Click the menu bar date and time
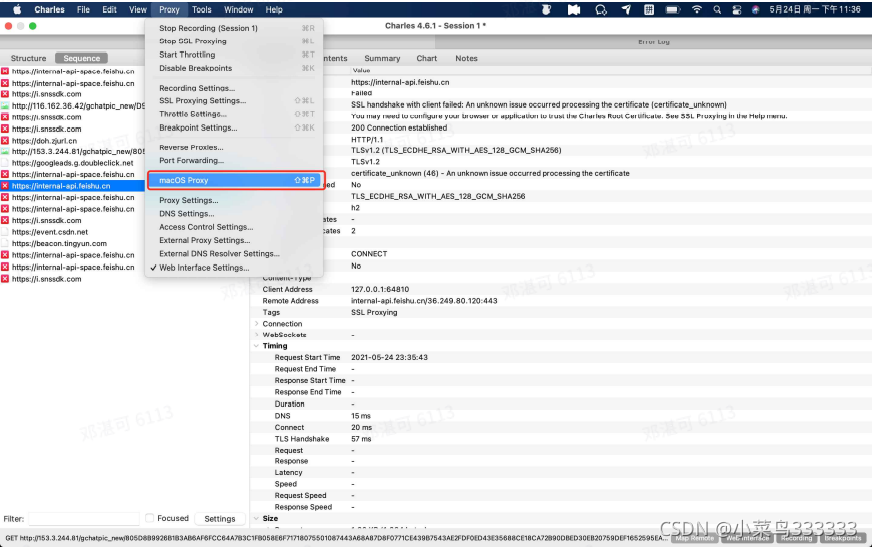 click(815, 9)
